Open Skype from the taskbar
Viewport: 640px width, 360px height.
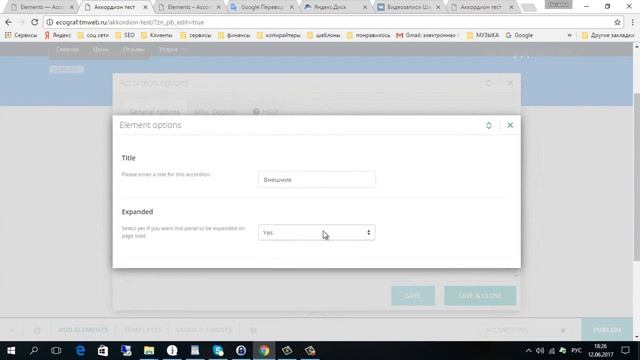(x=218, y=350)
